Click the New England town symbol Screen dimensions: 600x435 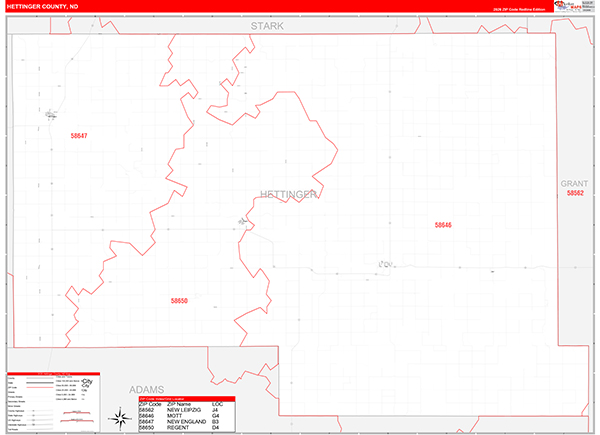click(51, 114)
